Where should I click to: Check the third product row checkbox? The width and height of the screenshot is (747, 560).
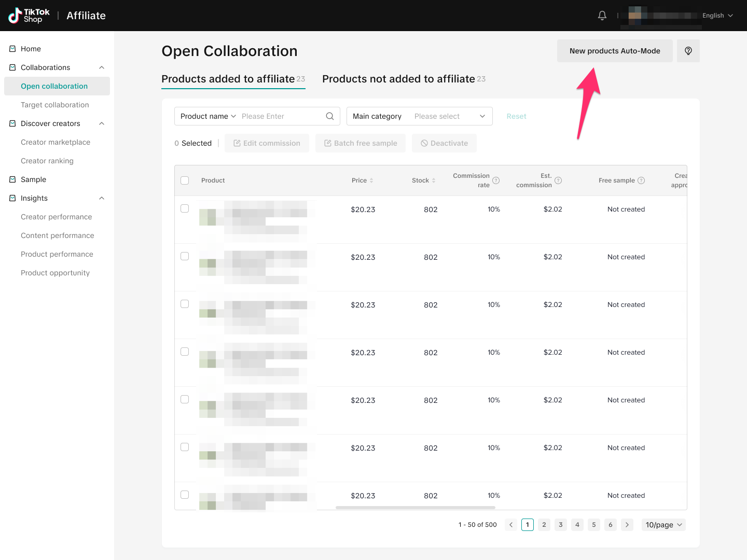185,304
